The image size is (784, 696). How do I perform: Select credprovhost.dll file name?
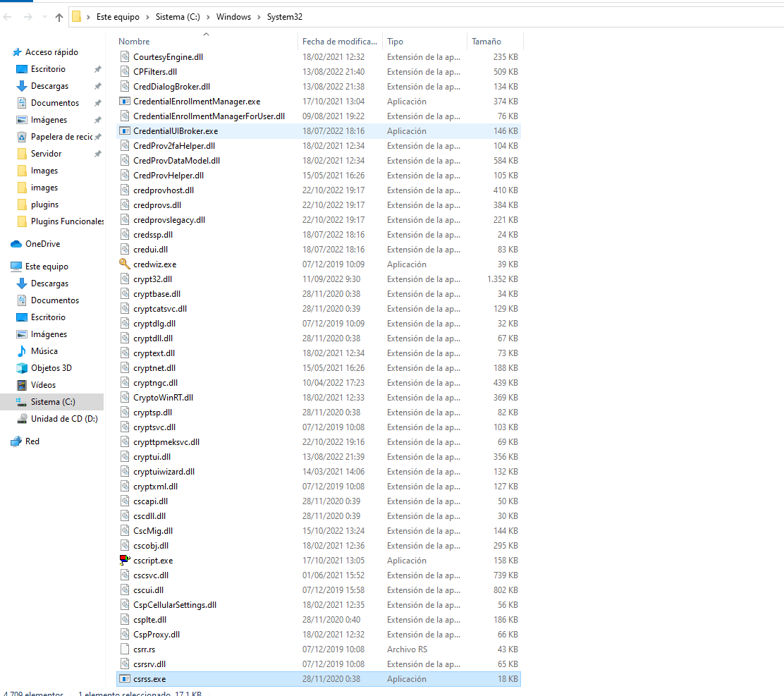164,190
